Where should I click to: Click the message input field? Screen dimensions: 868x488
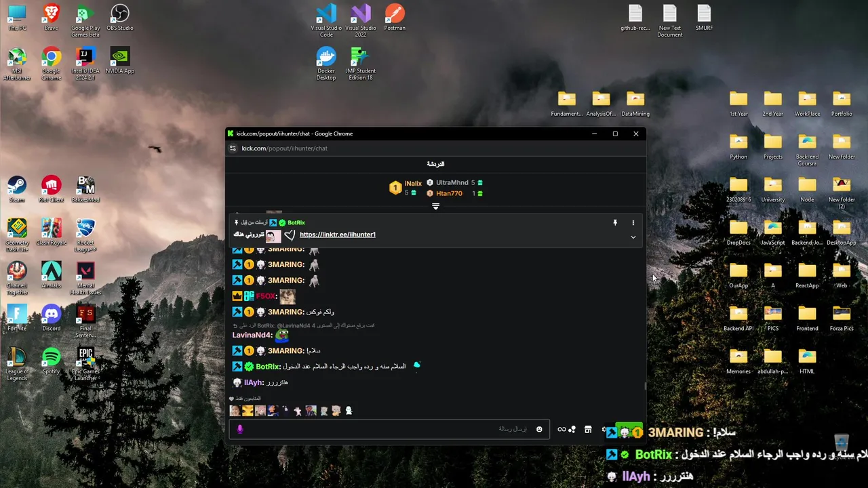coord(389,429)
